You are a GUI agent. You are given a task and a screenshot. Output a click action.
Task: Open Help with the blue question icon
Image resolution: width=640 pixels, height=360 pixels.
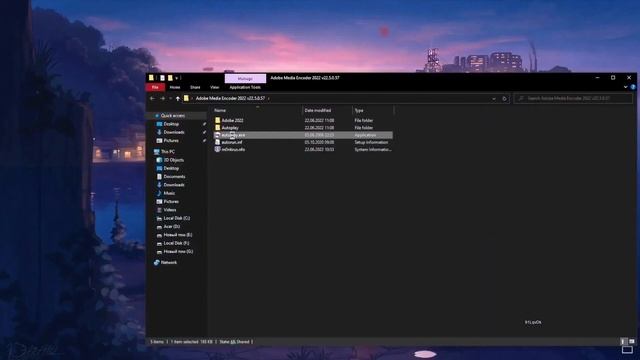tap(633, 87)
